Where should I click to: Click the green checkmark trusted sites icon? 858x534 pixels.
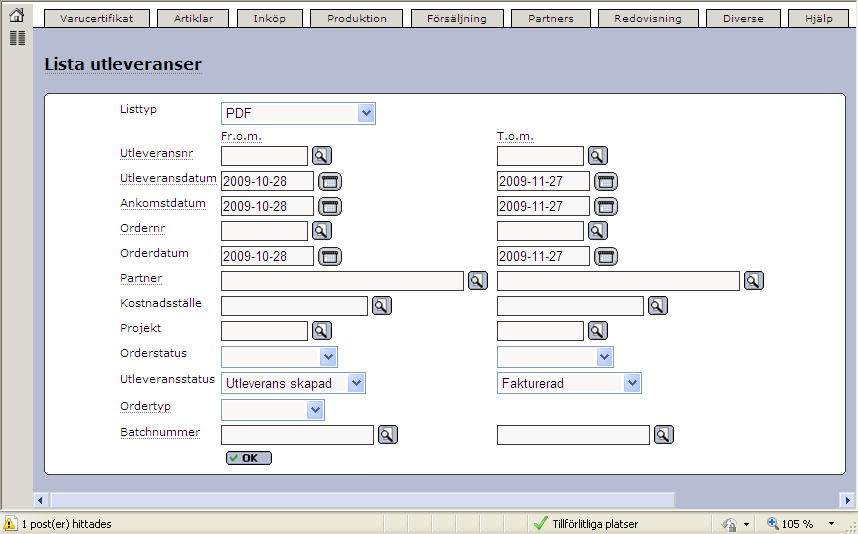pyautogui.click(x=541, y=524)
